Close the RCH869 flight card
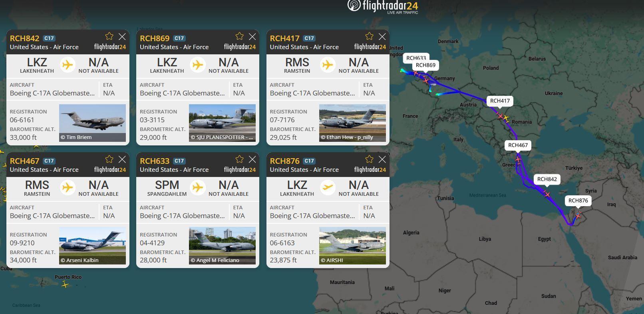The width and height of the screenshot is (644, 314). click(x=252, y=37)
